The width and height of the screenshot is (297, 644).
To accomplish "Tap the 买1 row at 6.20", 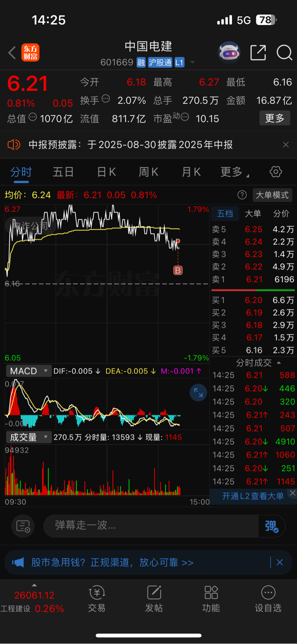I will [253, 300].
